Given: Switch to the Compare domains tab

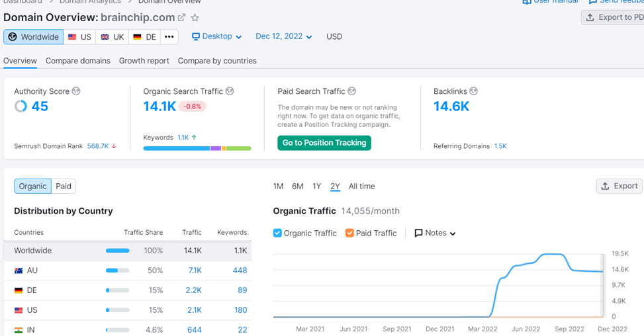Looking at the screenshot, I should click(78, 61).
